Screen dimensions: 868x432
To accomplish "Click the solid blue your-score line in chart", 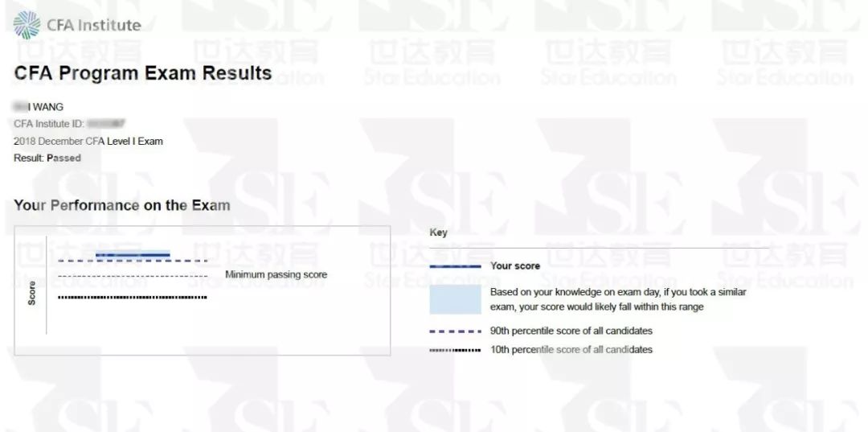I will tap(133, 254).
